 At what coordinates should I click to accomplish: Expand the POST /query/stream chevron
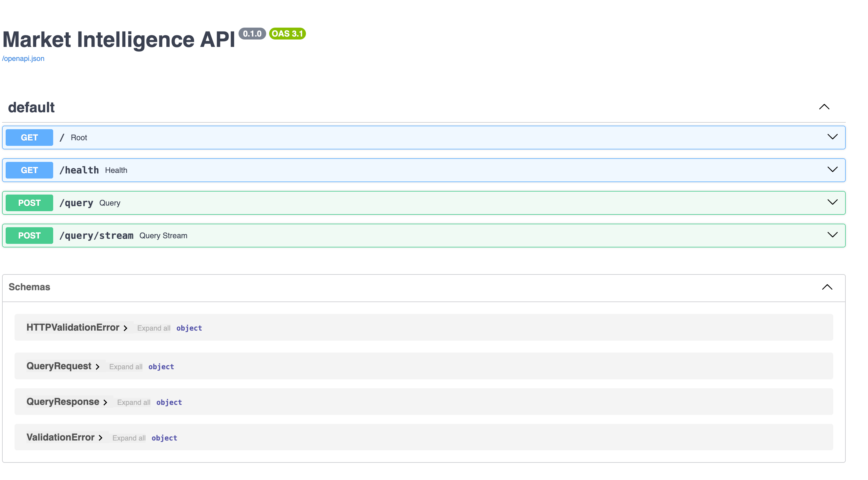pos(832,235)
